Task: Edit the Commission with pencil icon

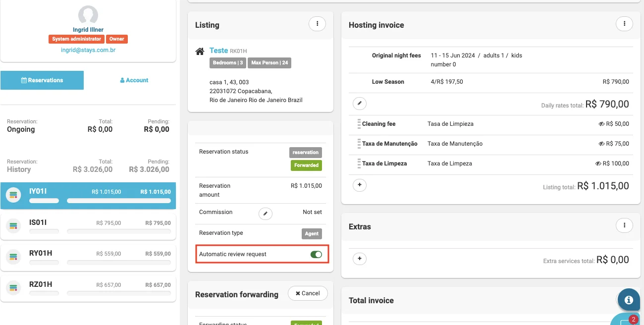Action: coord(266,214)
